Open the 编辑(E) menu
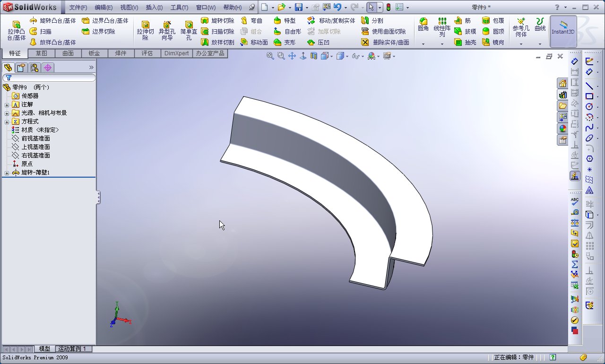The height and width of the screenshot is (364, 605). click(104, 8)
